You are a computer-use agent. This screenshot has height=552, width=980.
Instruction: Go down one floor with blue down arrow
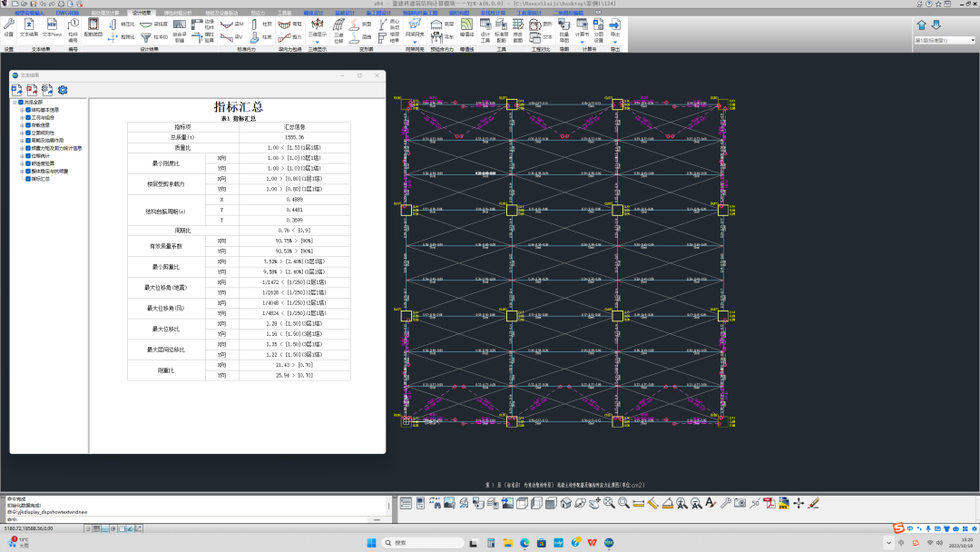point(936,25)
